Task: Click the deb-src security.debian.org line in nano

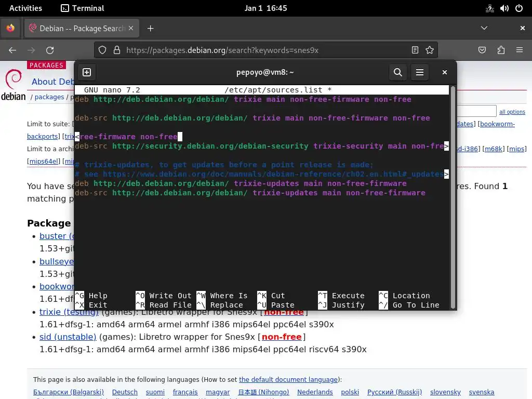Action: click(262, 146)
